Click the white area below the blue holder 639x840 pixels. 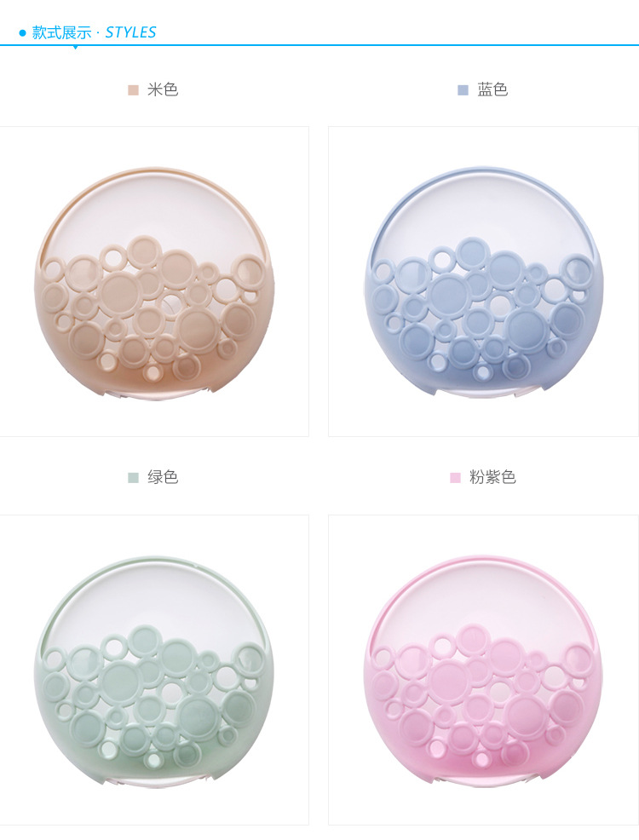(x=484, y=417)
